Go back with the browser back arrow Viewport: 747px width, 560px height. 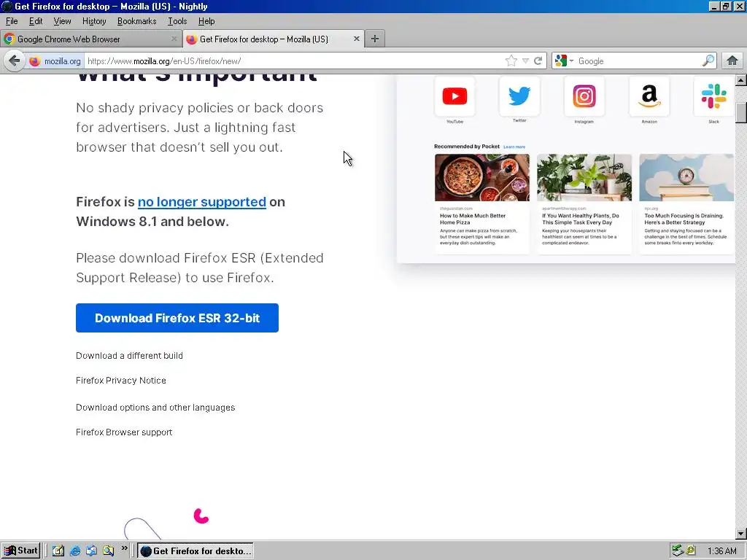coord(15,61)
